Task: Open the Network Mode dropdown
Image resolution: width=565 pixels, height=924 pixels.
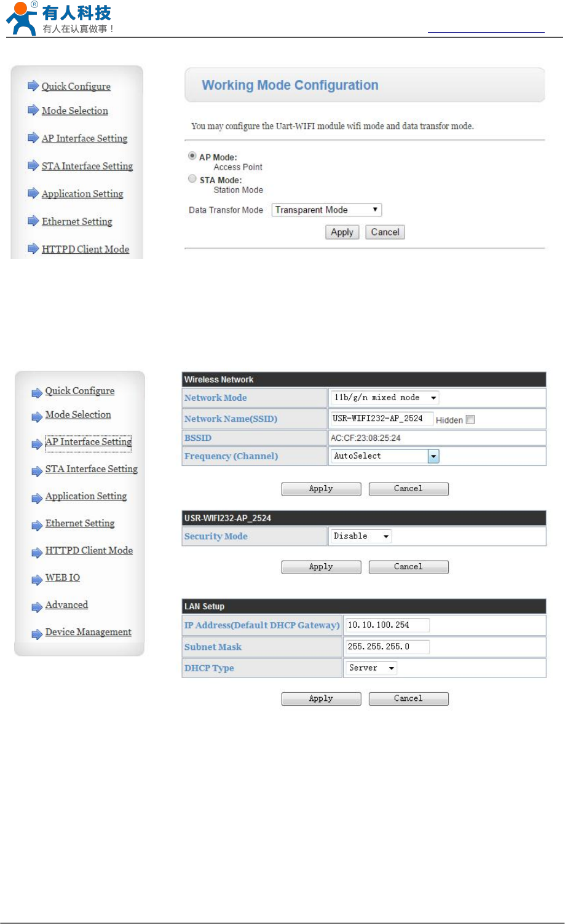Action: click(x=385, y=398)
